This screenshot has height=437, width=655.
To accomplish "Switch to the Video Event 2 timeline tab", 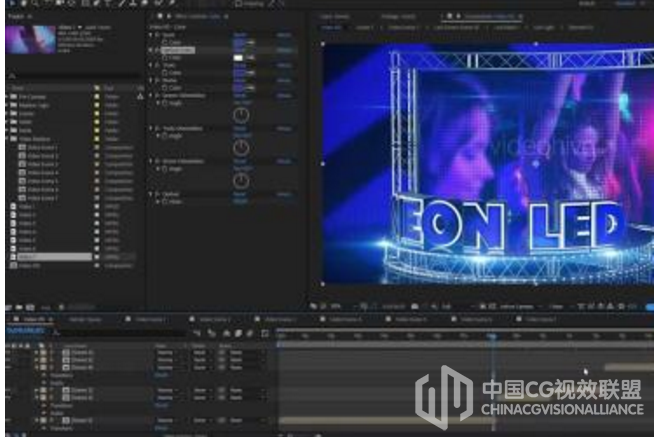I will [216, 320].
